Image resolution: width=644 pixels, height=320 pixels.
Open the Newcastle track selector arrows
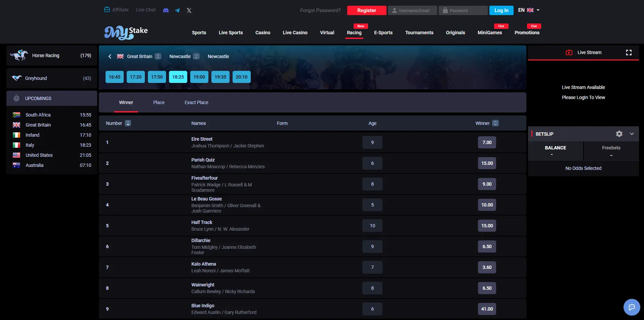tap(197, 56)
